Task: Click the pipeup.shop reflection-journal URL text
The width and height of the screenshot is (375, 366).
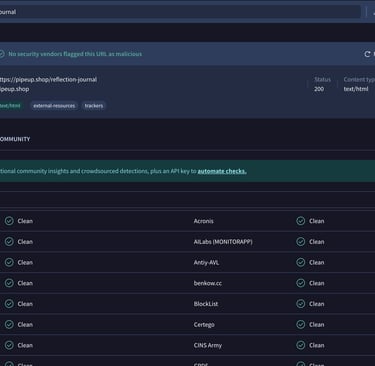Action: click(48, 80)
